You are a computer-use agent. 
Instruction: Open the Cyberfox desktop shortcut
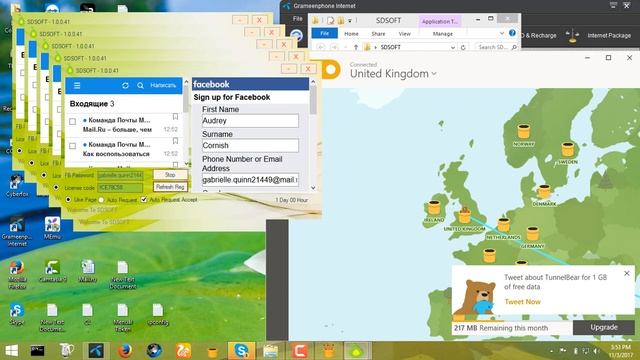[17, 186]
